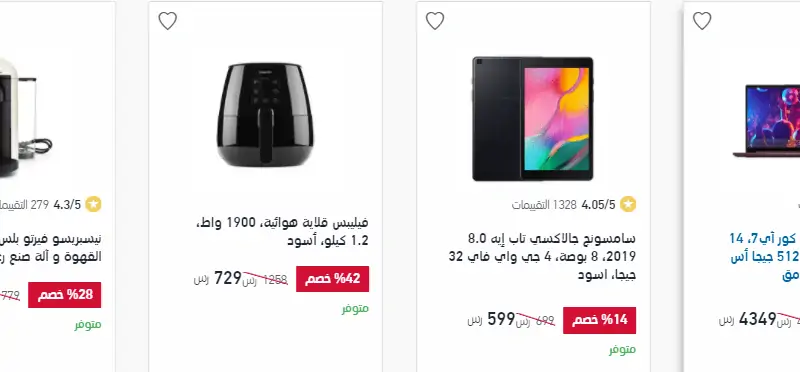Open the Philips 1900 watt air fryer title
The image size is (800, 372).
click(282, 231)
